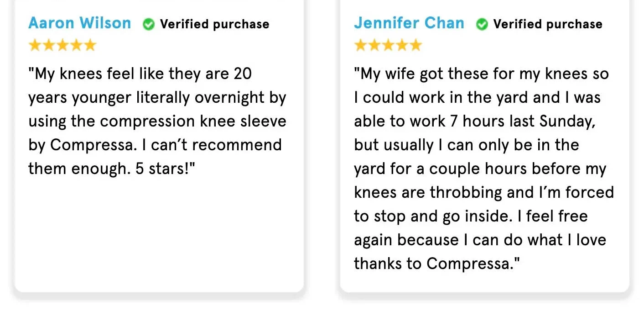
Task: Click the first star in Aaron Wilson's rating
Action: (35, 45)
